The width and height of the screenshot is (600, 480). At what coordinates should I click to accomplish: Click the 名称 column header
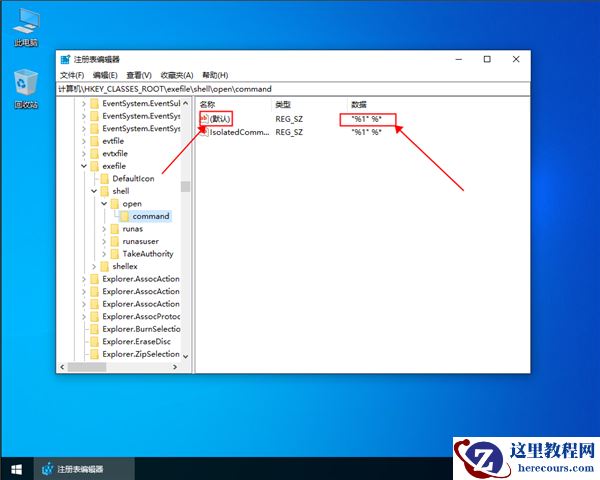pyautogui.click(x=207, y=104)
